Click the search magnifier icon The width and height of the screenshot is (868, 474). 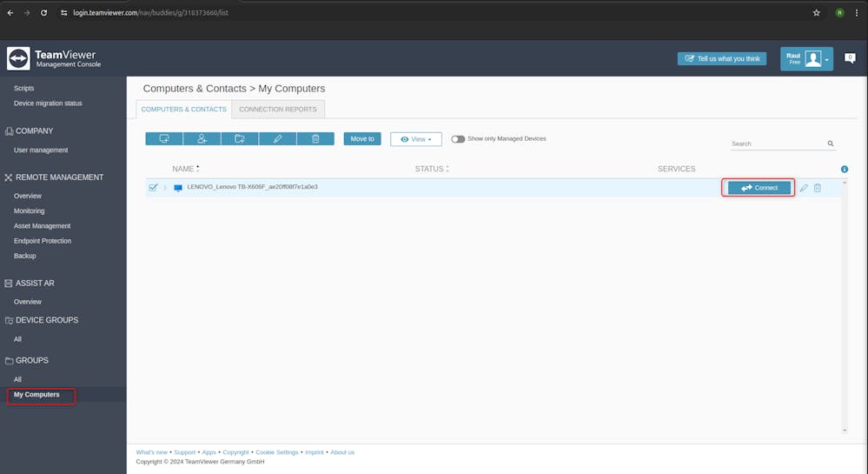pos(831,144)
